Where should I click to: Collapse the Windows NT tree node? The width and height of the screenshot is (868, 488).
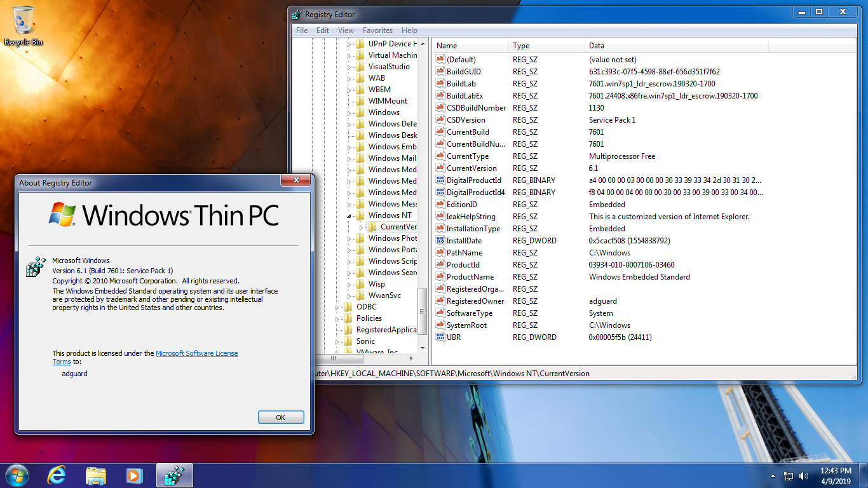click(349, 216)
